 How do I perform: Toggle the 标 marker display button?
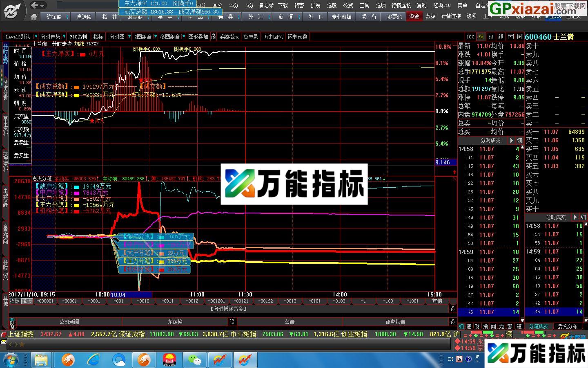pos(481,36)
